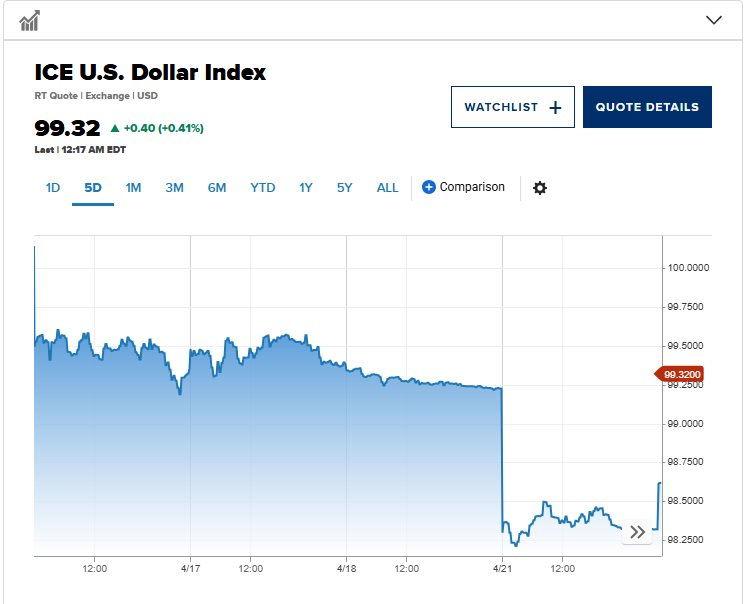
Task: Open chart settings gear icon
Action: click(540, 188)
